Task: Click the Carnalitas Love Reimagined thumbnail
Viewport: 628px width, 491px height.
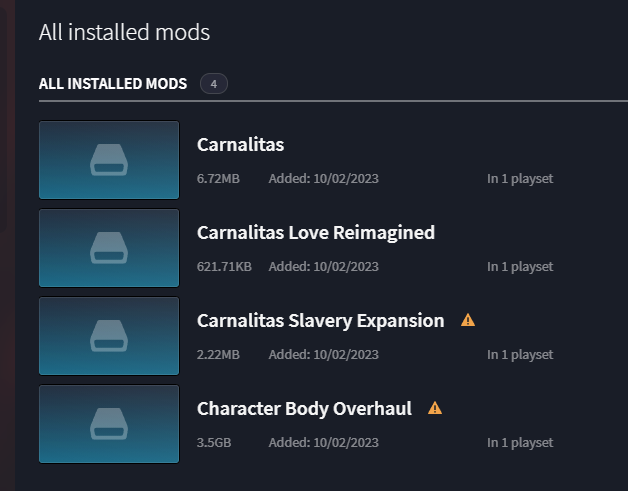Action: tap(109, 248)
